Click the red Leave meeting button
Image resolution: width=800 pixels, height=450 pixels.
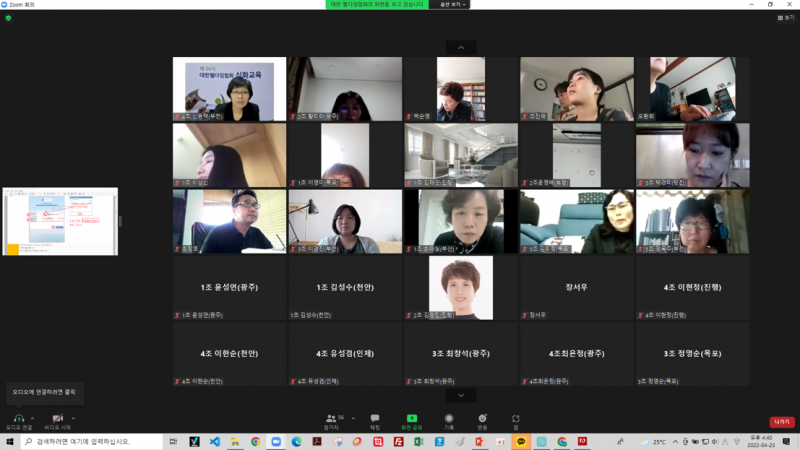click(x=781, y=422)
